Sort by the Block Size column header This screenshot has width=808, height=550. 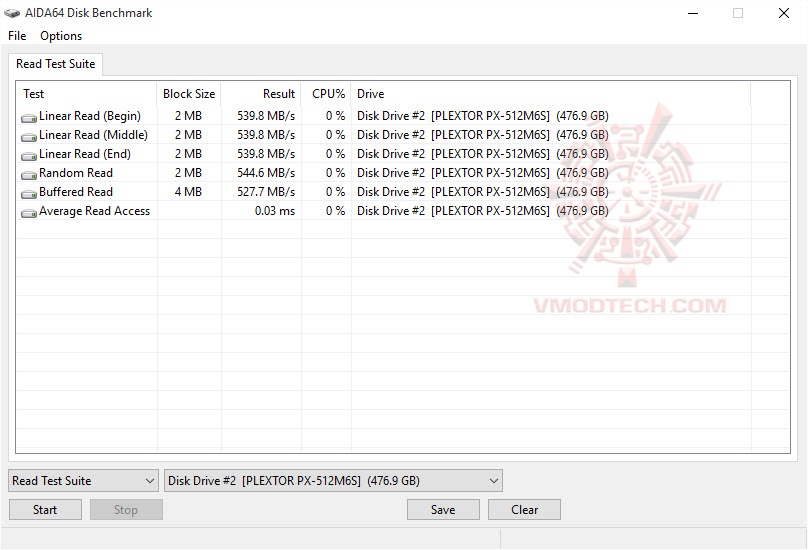pyautogui.click(x=189, y=94)
